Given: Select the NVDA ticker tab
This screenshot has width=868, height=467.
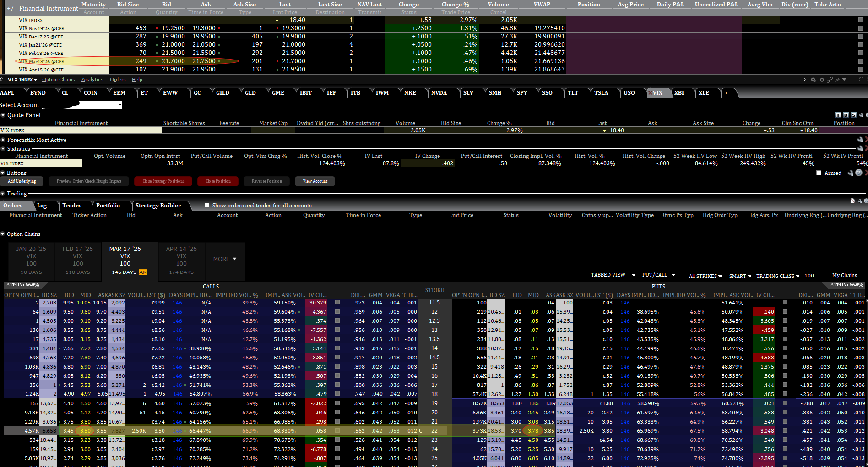Looking at the screenshot, I should (439, 93).
